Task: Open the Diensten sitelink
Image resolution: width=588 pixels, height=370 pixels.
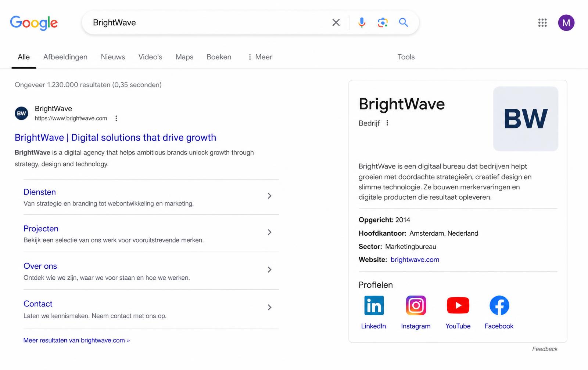Action: 40,192
